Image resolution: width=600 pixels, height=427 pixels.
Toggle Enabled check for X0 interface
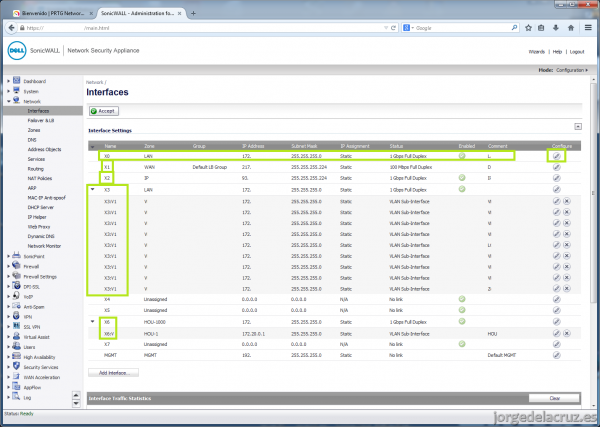(x=462, y=156)
